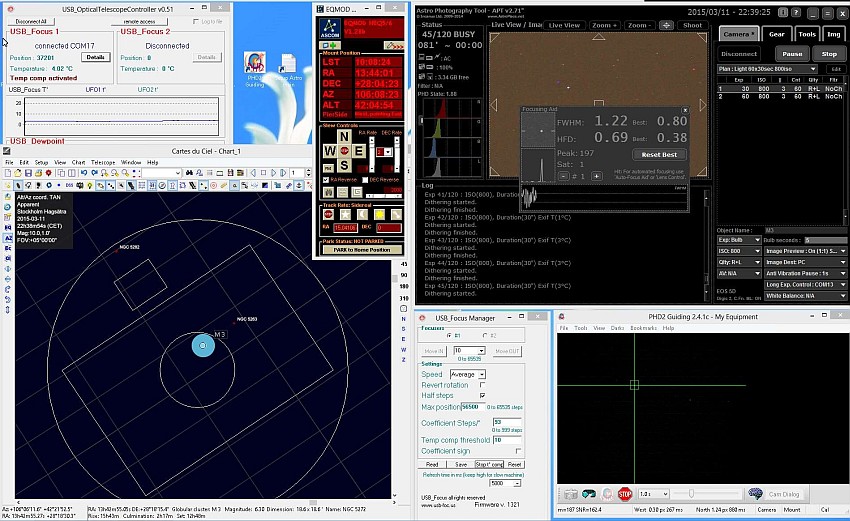Click the undo icon in Cartes du Ciel toolbar
Screen dimensions: 850x521
coord(84,173)
